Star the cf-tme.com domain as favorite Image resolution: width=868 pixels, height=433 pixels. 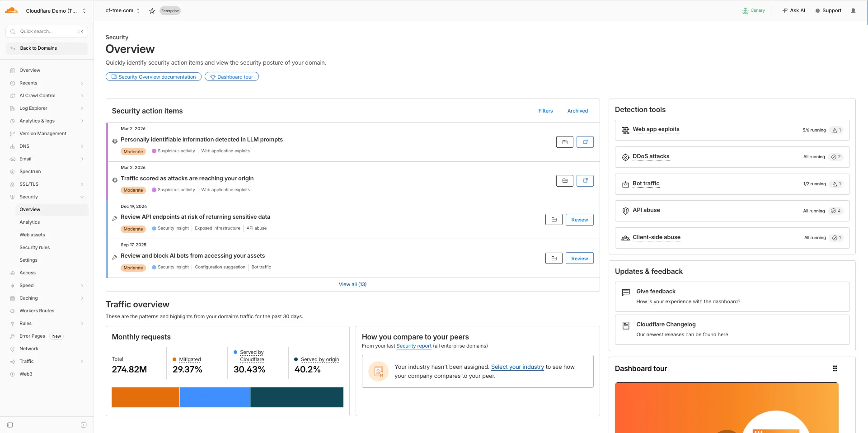[152, 10]
